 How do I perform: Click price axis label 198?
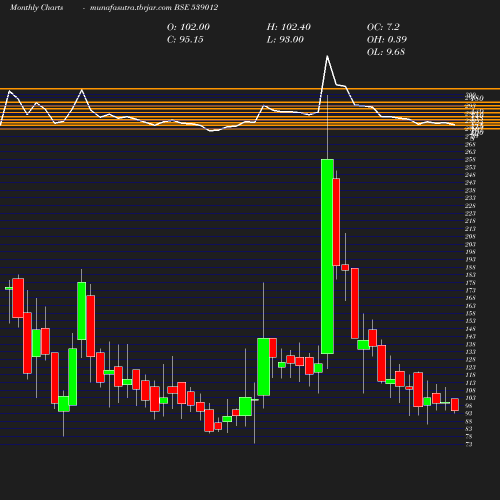tap(470, 252)
